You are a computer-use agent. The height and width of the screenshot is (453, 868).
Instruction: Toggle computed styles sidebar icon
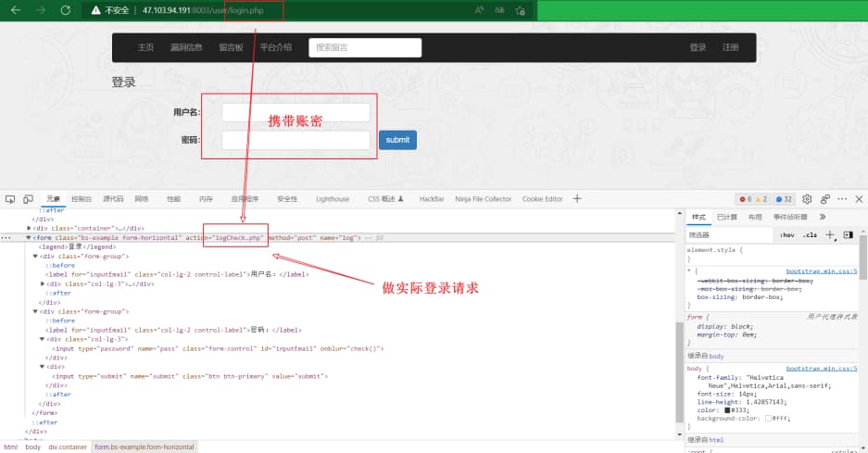pyautogui.click(x=848, y=234)
